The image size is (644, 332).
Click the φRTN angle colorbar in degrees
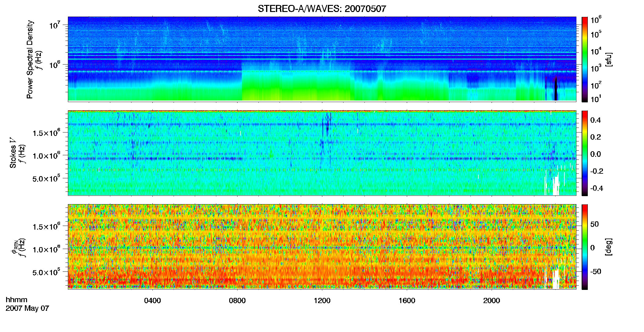584,247
